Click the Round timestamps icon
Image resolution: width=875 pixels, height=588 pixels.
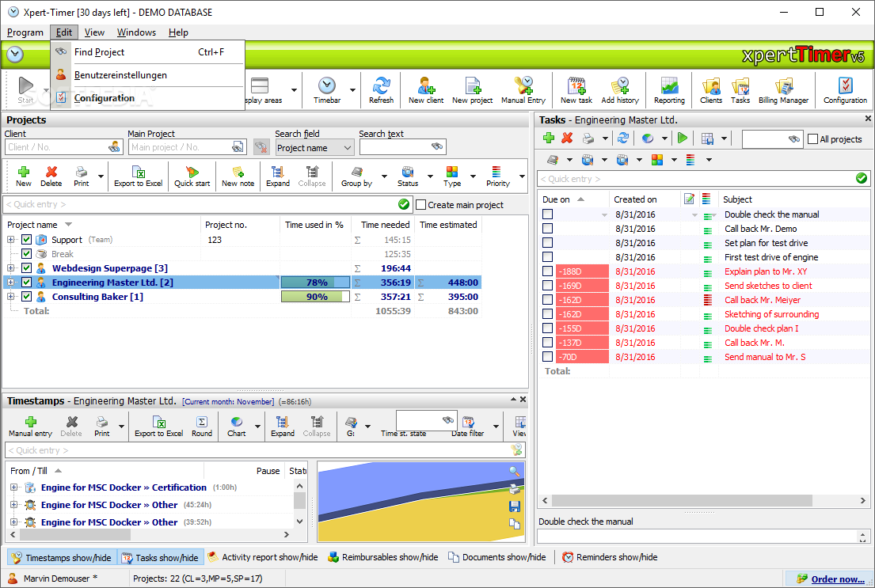click(x=201, y=427)
